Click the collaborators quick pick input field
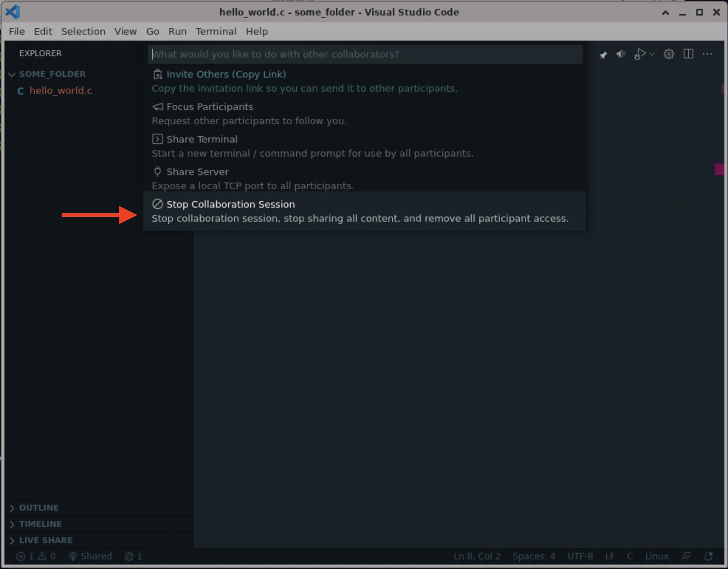 [x=365, y=54]
